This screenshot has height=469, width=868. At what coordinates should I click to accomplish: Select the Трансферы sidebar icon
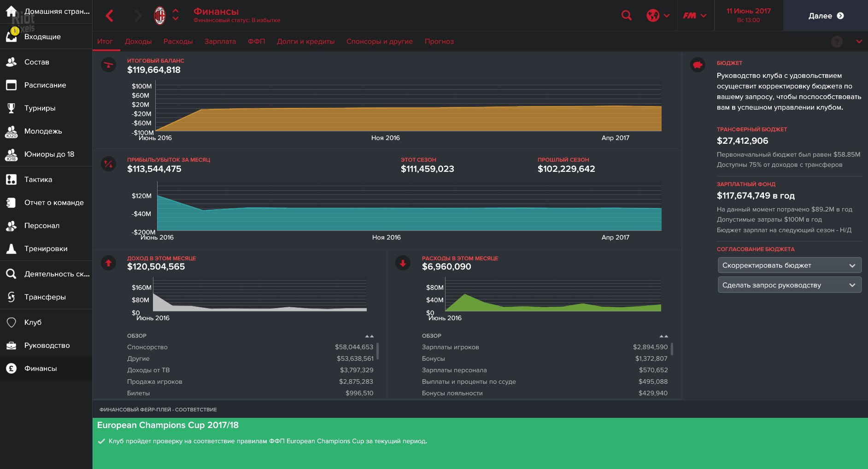tap(44, 297)
